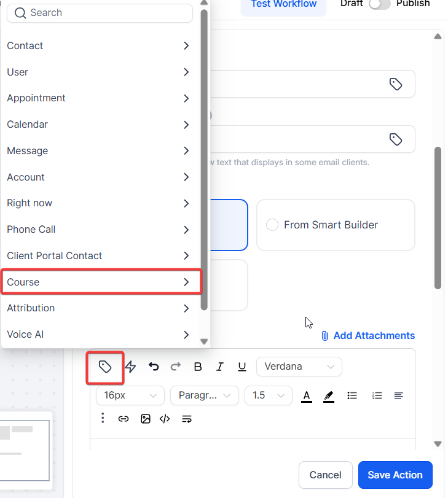Viewport: 448px width, 498px height.
Task: Click the Save Action button
Action: tap(395, 475)
